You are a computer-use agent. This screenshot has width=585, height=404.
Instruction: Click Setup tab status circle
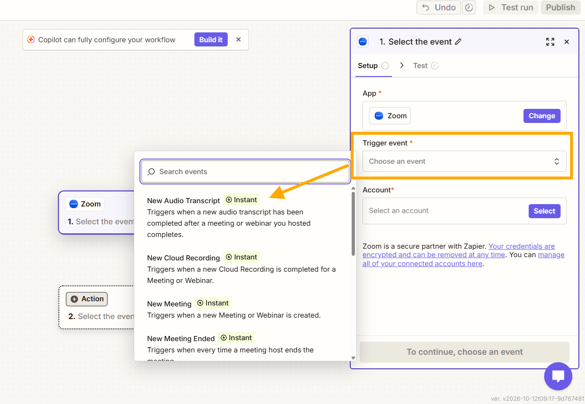click(x=385, y=66)
